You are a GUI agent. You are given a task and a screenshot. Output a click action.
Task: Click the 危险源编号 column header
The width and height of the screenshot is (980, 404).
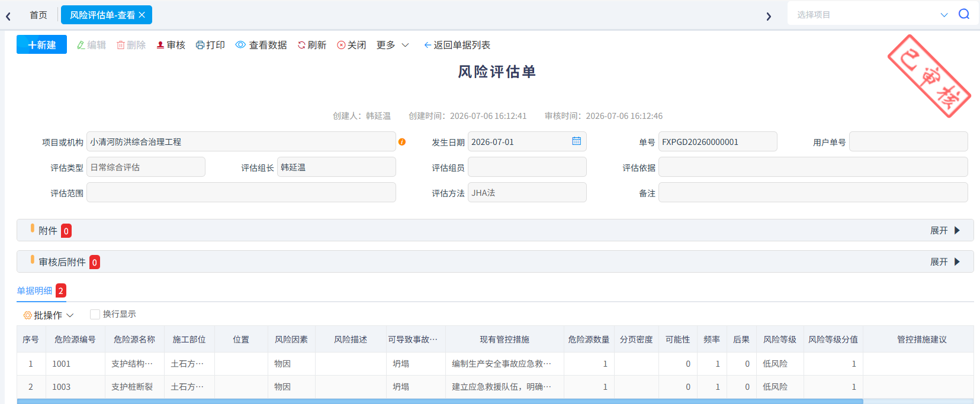point(75,340)
